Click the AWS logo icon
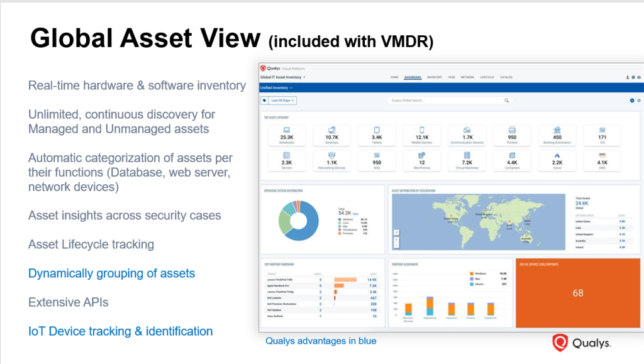Image resolution: width=644 pixels, height=364 pixels. (602, 155)
